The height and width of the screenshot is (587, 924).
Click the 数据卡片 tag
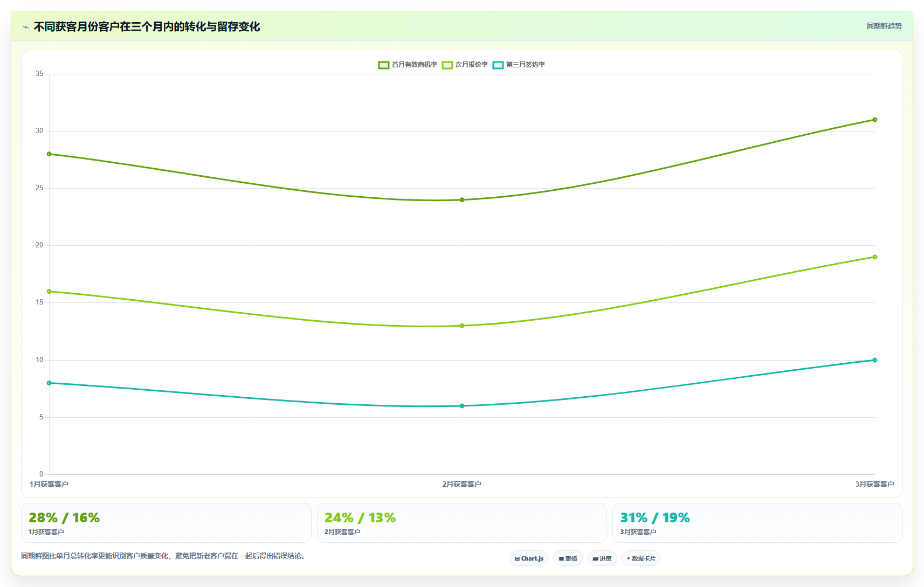tap(641, 558)
